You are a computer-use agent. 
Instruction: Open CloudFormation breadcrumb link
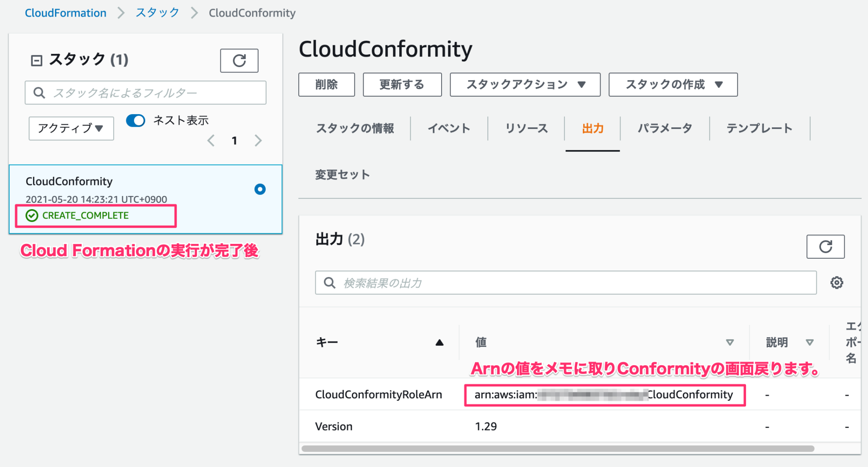pyautogui.click(x=66, y=12)
